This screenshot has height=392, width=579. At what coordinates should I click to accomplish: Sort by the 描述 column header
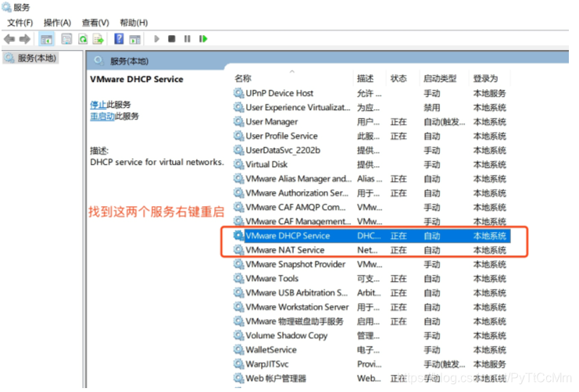pos(365,78)
